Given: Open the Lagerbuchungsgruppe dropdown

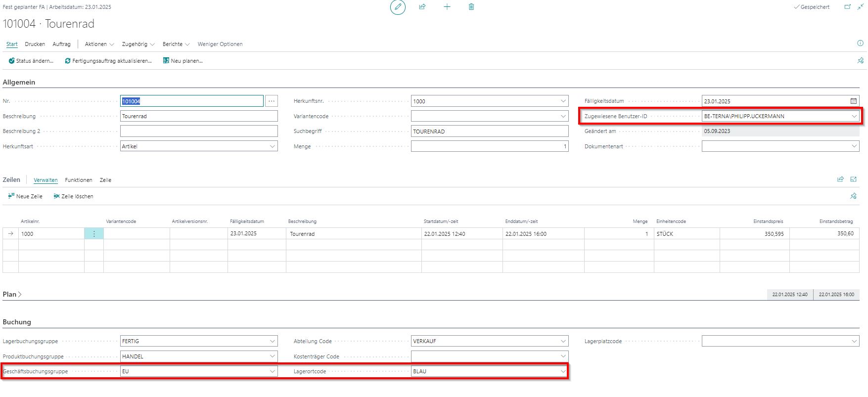Looking at the screenshot, I should point(273,341).
